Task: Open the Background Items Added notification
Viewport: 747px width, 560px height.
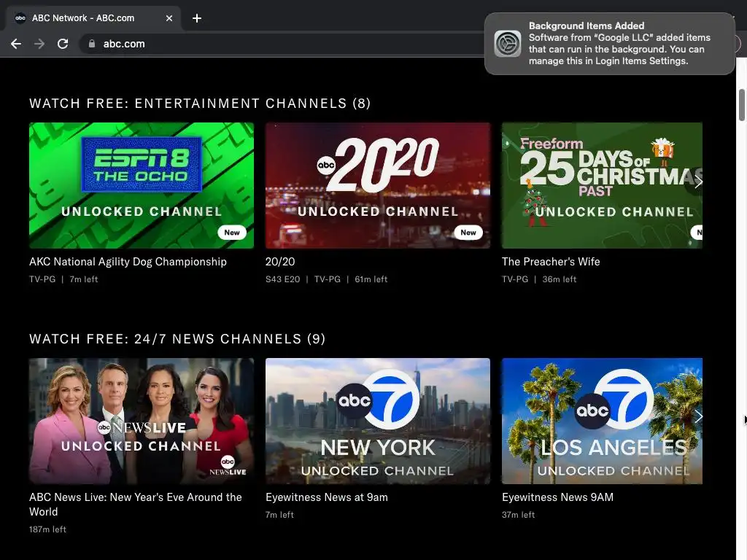Action: (609, 43)
